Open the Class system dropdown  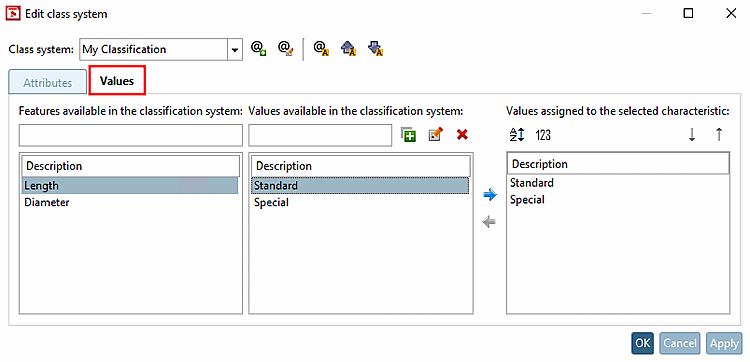pyautogui.click(x=234, y=49)
